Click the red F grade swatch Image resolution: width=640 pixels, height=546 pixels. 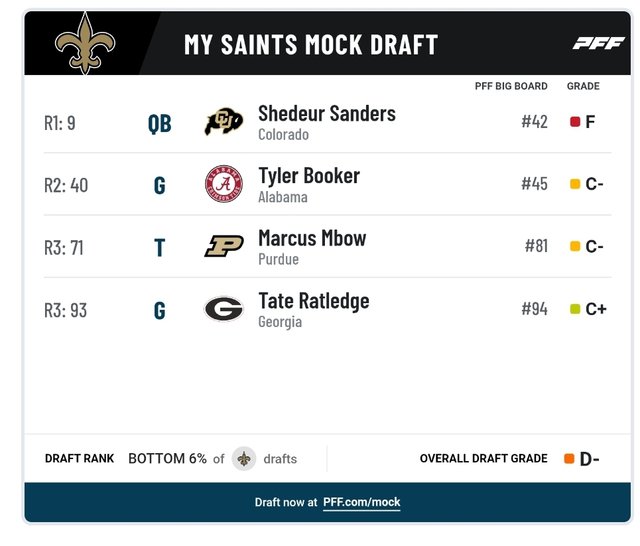(x=575, y=122)
